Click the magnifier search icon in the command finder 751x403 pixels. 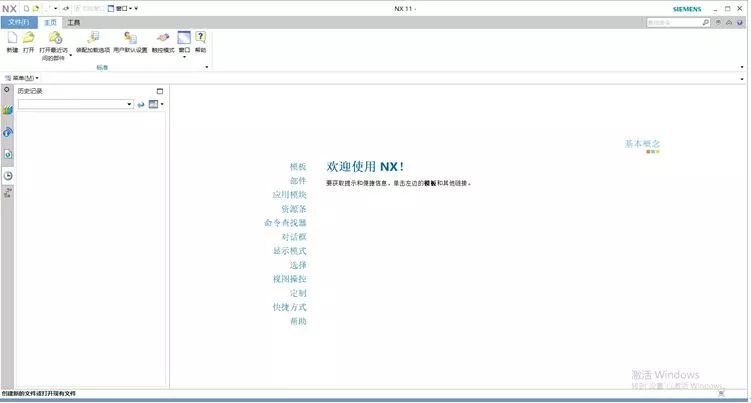[x=705, y=23]
